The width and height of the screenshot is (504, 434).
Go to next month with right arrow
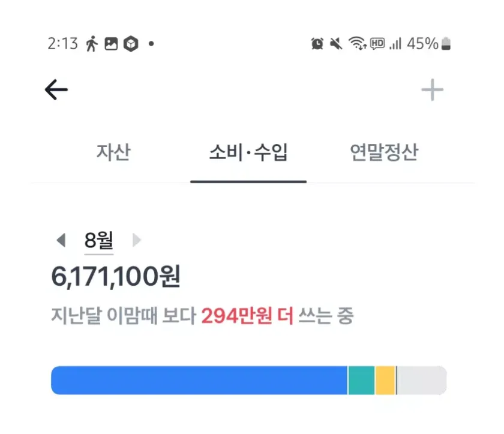[136, 241]
